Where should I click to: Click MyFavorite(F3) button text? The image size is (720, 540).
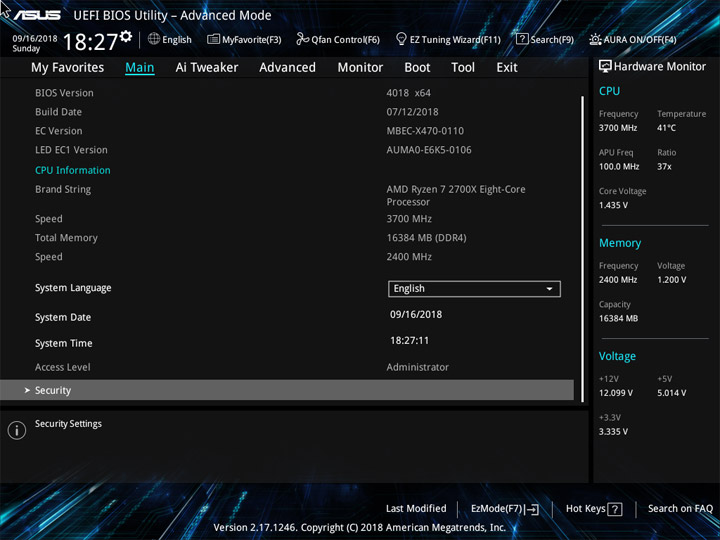252,39
